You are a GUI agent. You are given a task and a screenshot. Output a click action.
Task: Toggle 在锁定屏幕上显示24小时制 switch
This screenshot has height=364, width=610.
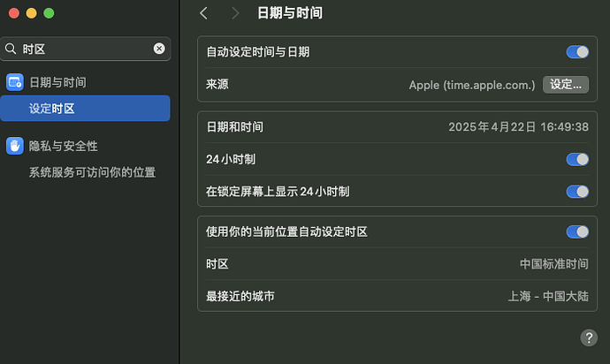577,192
